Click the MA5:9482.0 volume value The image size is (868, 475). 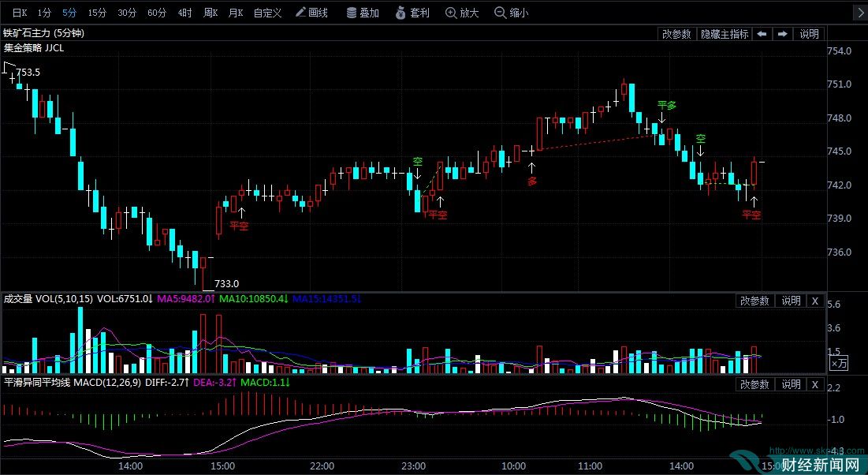[186, 299]
